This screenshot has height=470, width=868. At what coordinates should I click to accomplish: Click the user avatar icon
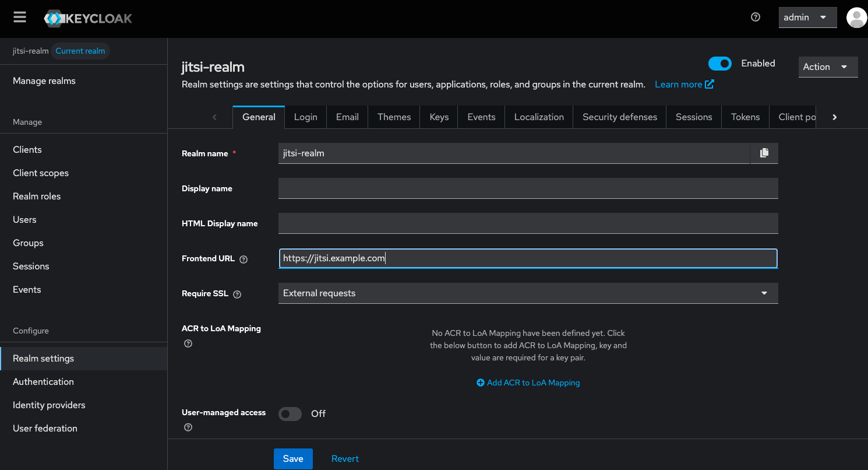856,17
